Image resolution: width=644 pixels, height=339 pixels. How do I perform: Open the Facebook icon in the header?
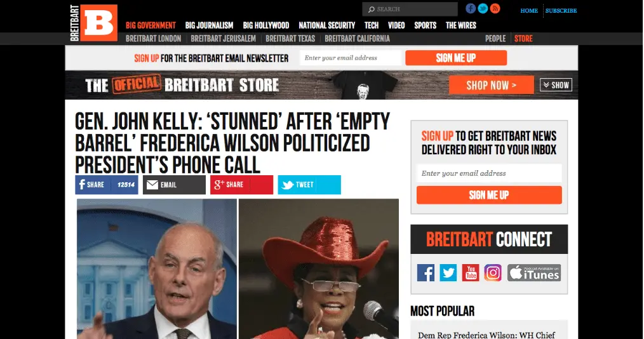pyautogui.click(x=471, y=9)
